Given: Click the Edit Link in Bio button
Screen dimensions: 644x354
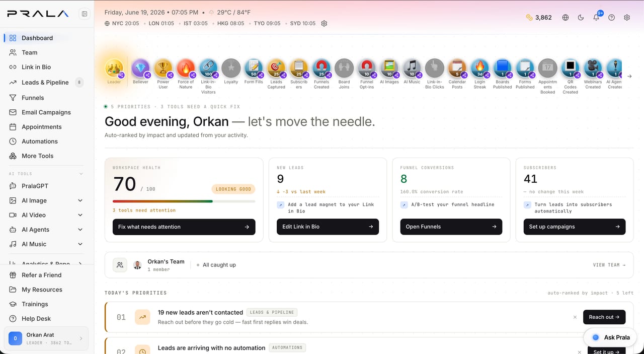Looking at the screenshot, I should (x=328, y=227).
